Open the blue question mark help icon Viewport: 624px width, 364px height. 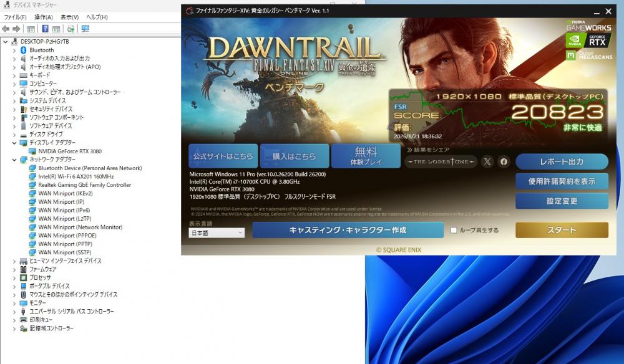coord(45,29)
